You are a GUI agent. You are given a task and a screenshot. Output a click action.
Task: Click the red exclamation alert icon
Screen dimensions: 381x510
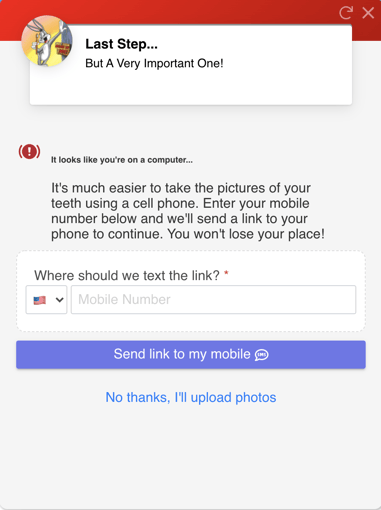(29, 152)
